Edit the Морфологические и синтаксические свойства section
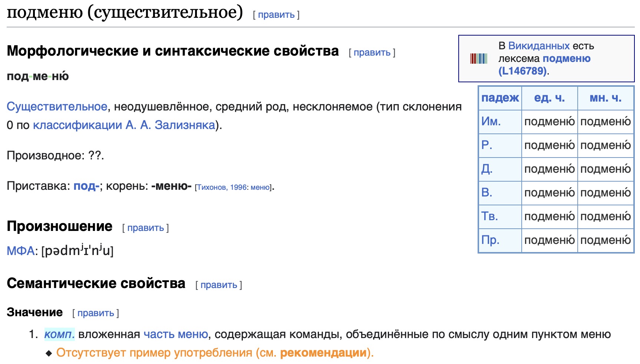The height and width of the screenshot is (364, 640). [372, 53]
